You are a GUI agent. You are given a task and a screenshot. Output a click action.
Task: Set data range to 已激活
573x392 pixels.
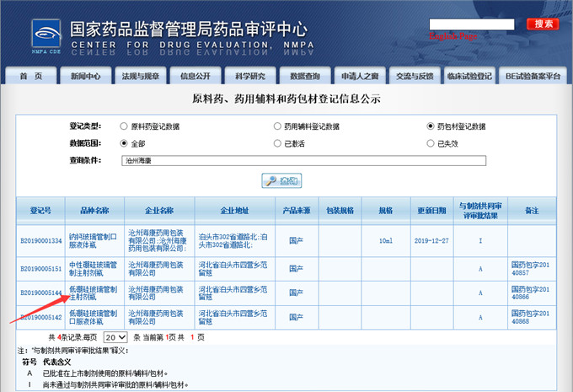point(277,142)
